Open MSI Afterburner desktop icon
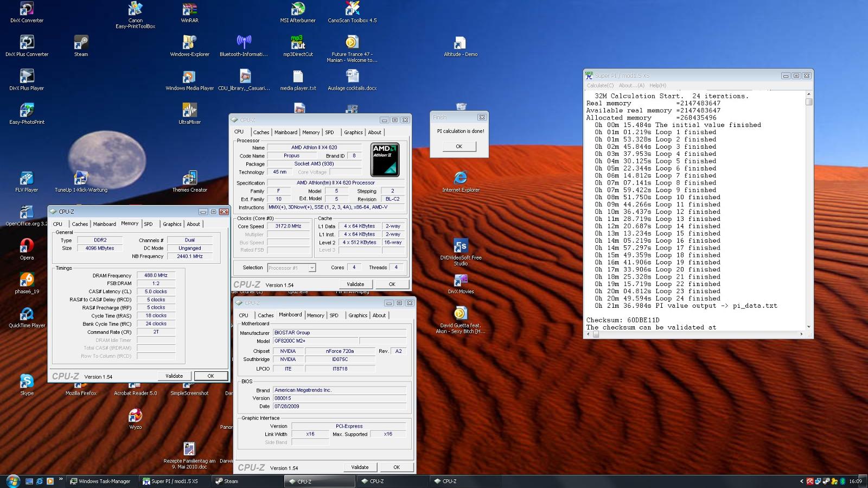This screenshot has height=488, width=868. [x=298, y=12]
